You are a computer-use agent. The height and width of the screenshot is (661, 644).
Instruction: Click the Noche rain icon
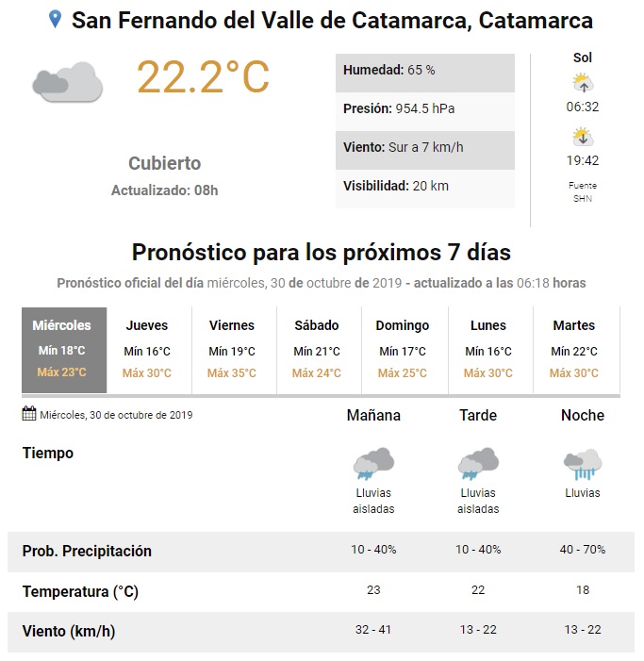point(582,464)
